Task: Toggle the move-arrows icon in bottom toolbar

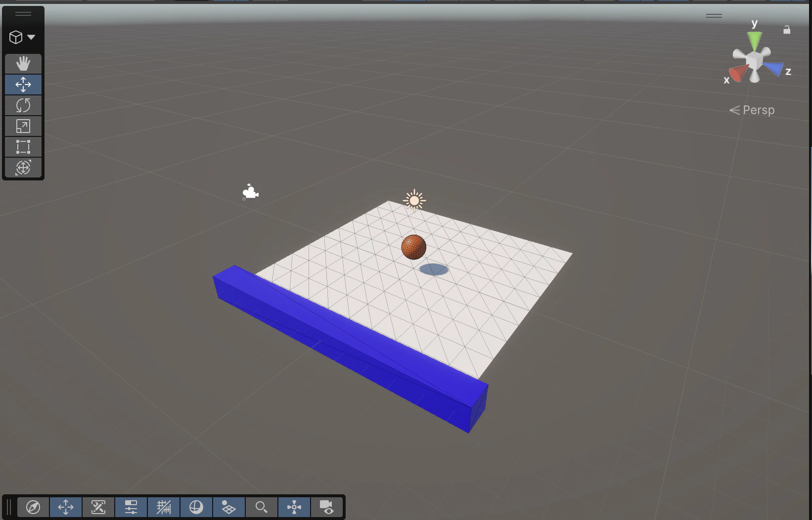Action: pyautogui.click(x=66, y=507)
